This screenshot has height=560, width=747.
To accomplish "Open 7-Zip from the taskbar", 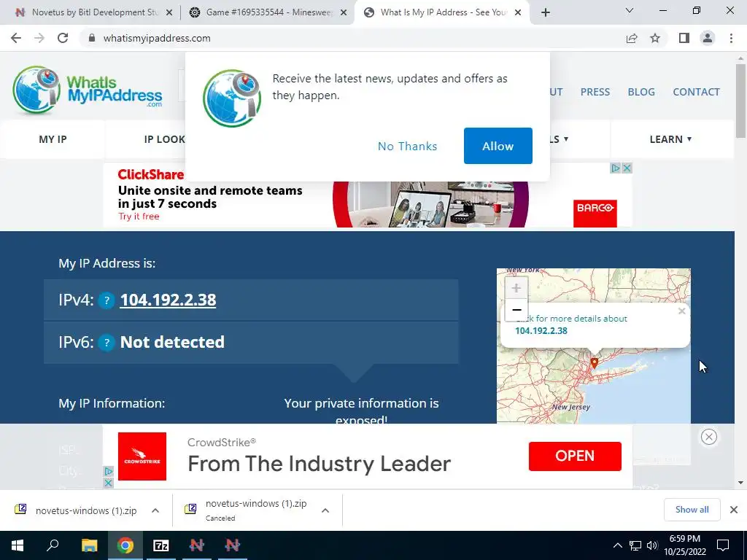I will (161, 545).
